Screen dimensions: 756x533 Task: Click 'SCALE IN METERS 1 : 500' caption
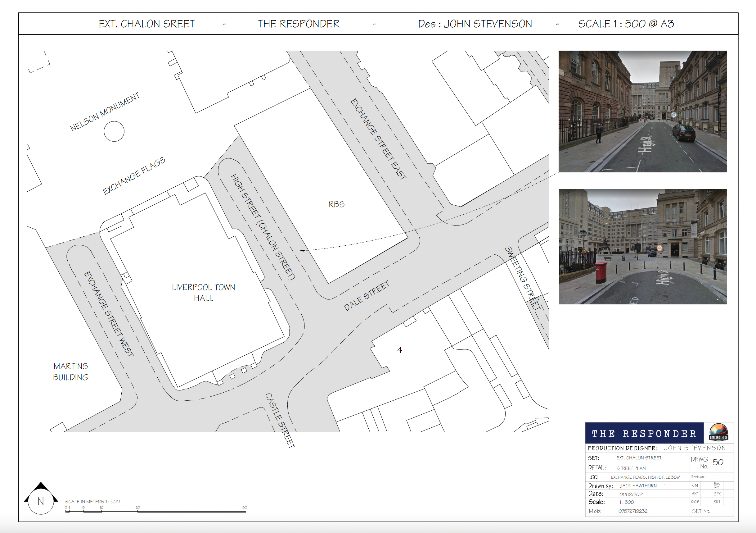[x=92, y=501]
